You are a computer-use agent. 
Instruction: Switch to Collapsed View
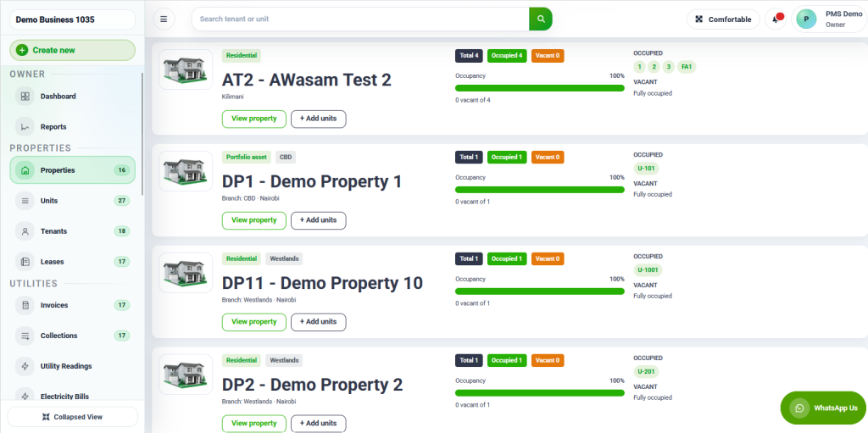tap(73, 417)
